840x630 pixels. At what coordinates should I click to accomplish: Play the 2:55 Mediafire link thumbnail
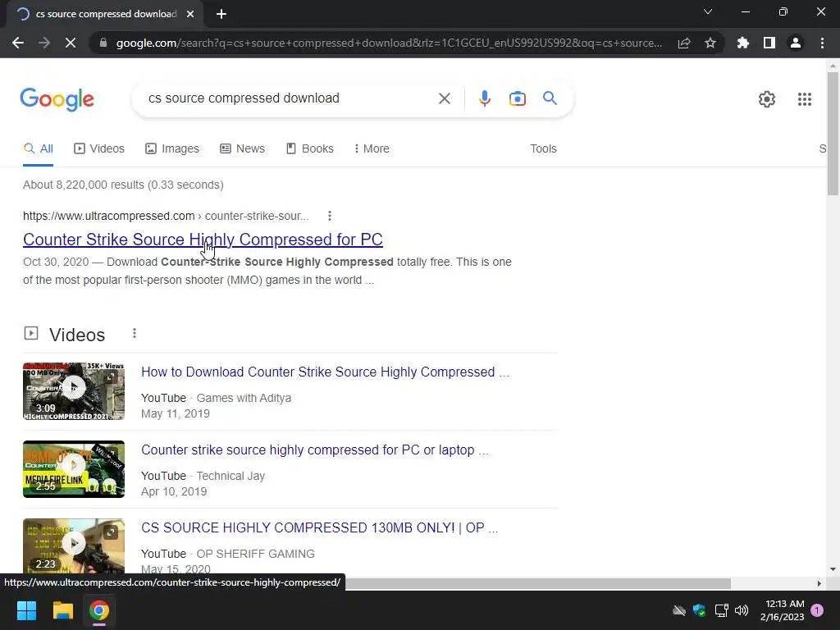click(x=73, y=469)
